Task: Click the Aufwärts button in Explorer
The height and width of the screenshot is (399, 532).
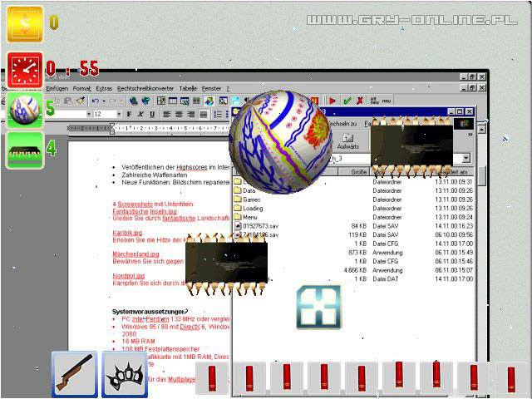Action: pyautogui.click(x=347, y=141)
